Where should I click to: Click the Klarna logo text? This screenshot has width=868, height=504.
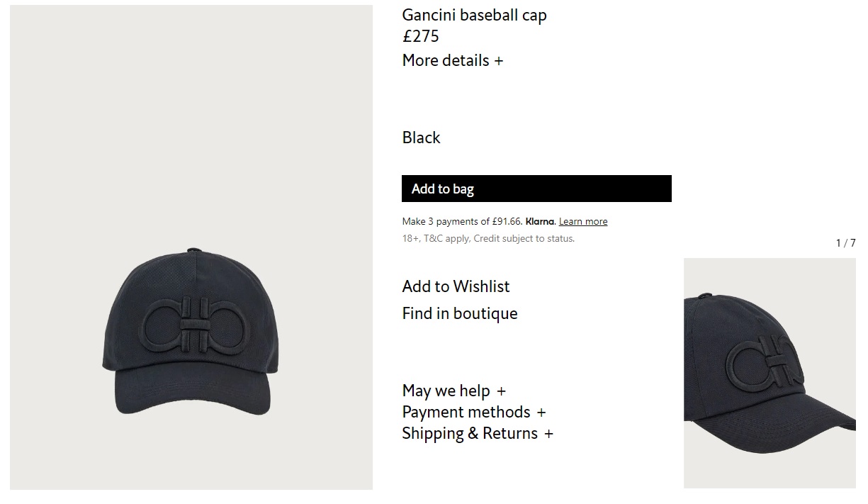coord(540,222)
